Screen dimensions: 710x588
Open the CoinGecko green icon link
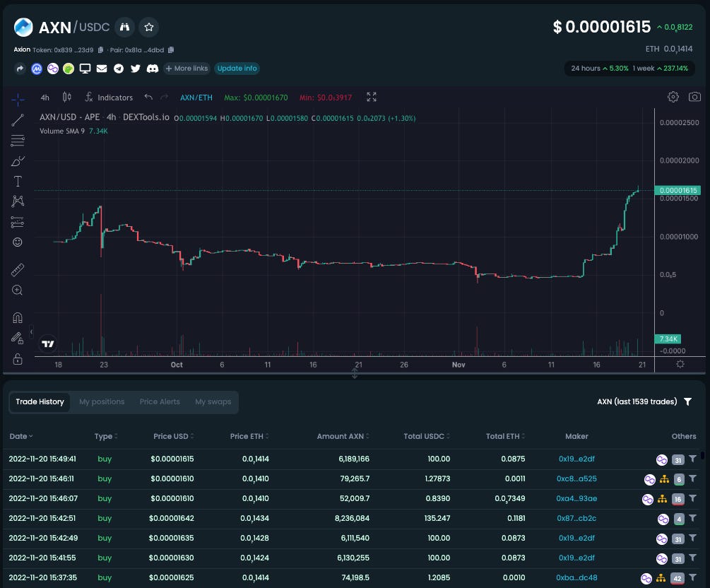coord(69,69)
